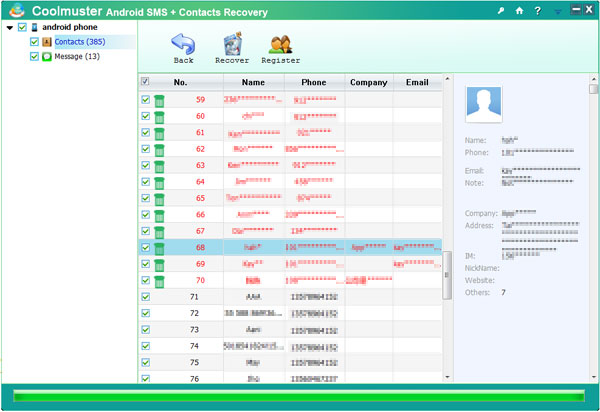Select Message (13) in the tree
The image size is (600, 412).
(x=77, y=57)
